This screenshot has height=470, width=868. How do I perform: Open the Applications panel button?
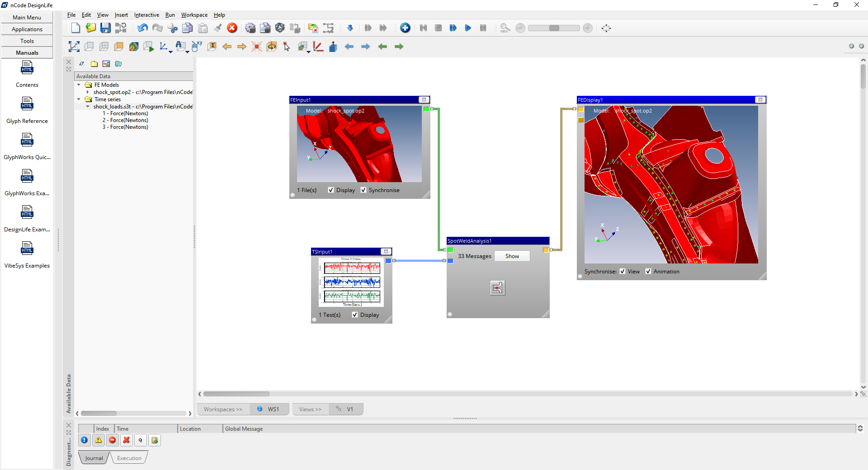coord(27,29)
